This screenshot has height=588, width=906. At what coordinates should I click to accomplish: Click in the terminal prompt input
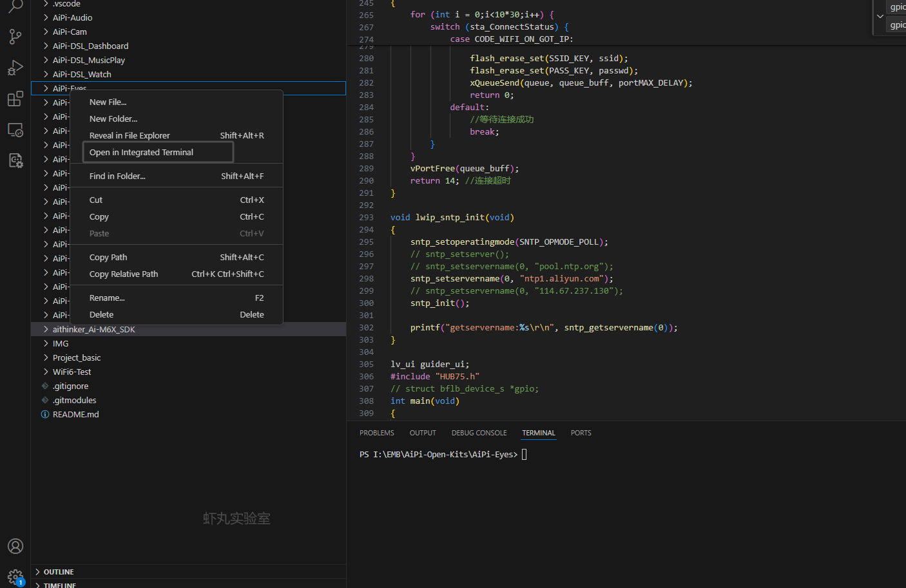(524, 454)
